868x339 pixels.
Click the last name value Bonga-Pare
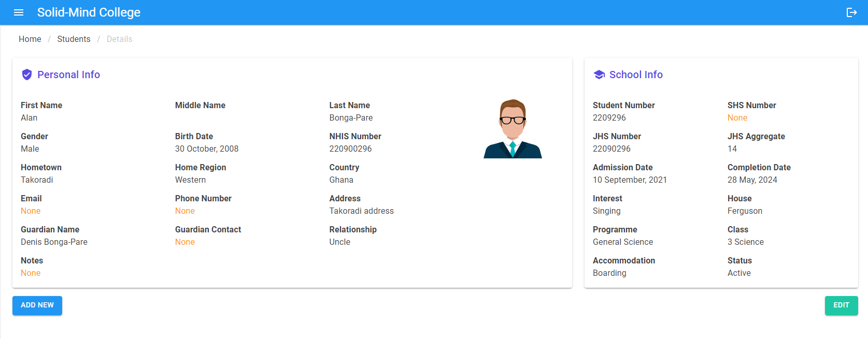(351, 118)
